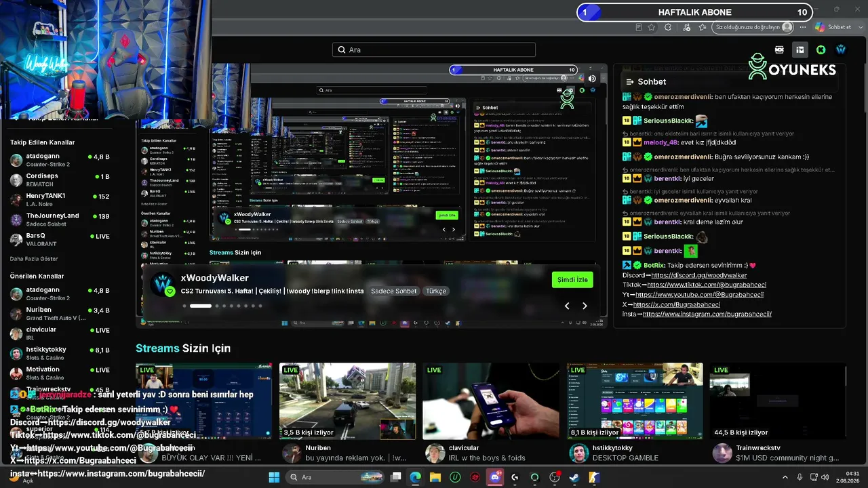Open the Edge three-dot settings menu
The image size is (868, 488).
(803, 27)
